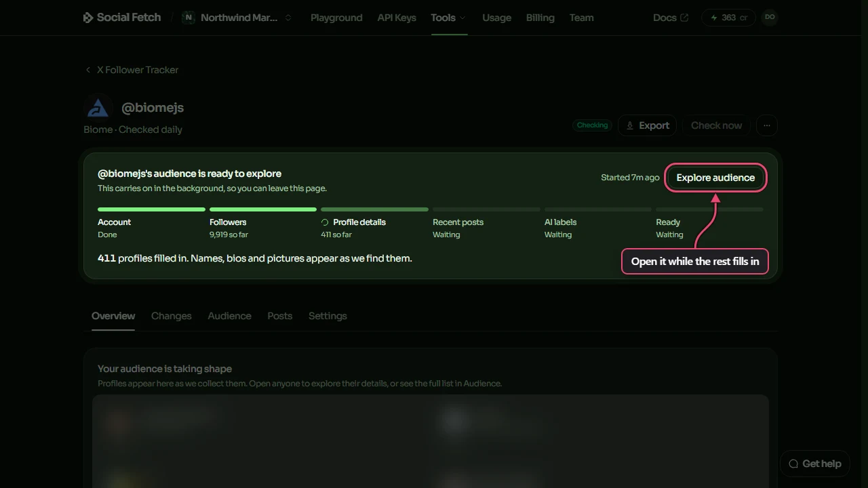The width and height of the screenshot is (868, 488).
Task: Go to API Keys
Action: [x=397, y=18]
